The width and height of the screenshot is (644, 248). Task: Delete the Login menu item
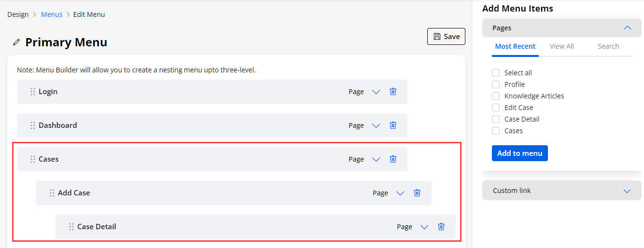tap(393, 92)
